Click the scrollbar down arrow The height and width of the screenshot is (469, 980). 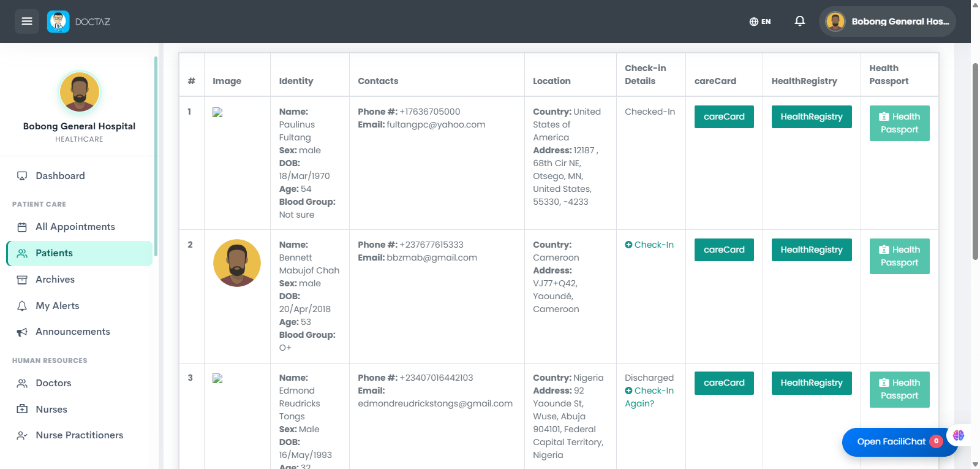pyautogui.click(x=975, y=464)
